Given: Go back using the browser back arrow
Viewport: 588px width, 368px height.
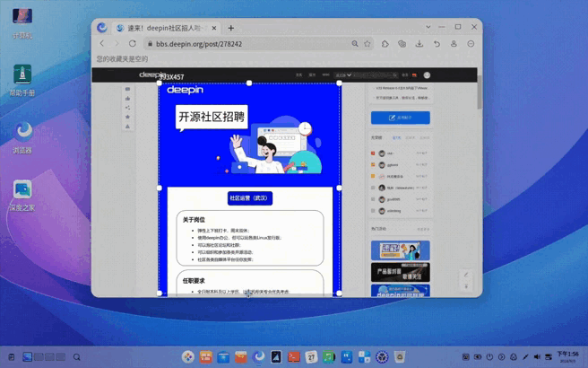Looking at the screenshot, I should click(102, 44).
